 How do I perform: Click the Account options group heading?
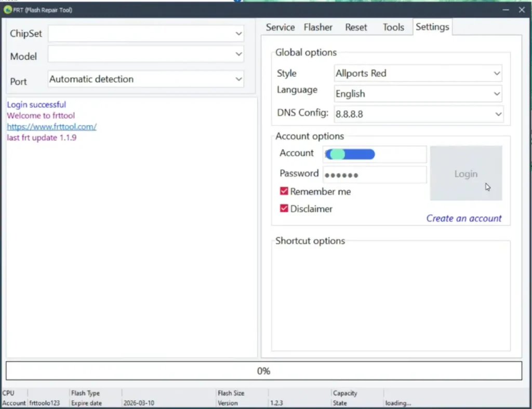pos(310,136)
